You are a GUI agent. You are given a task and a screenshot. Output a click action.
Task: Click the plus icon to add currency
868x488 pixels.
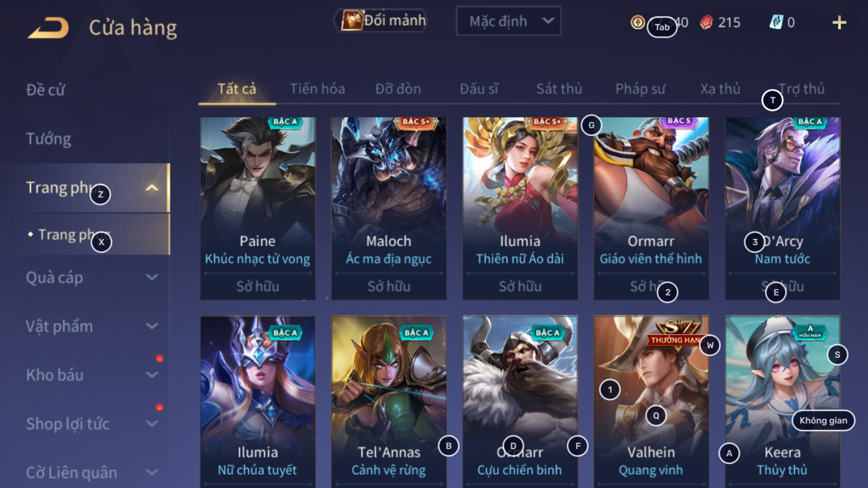[839, 23]
